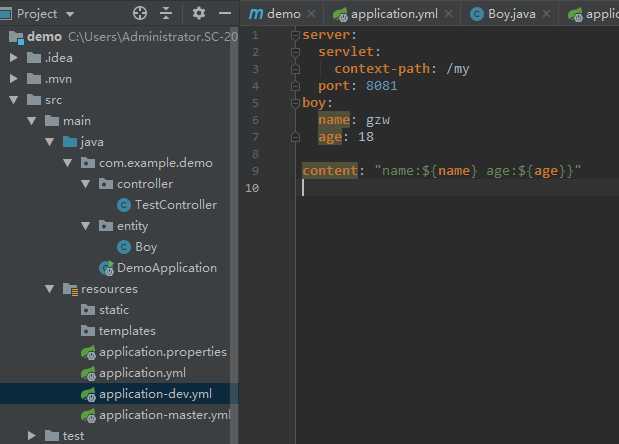
Task: Expand the test folder
Action: (32, 436)
